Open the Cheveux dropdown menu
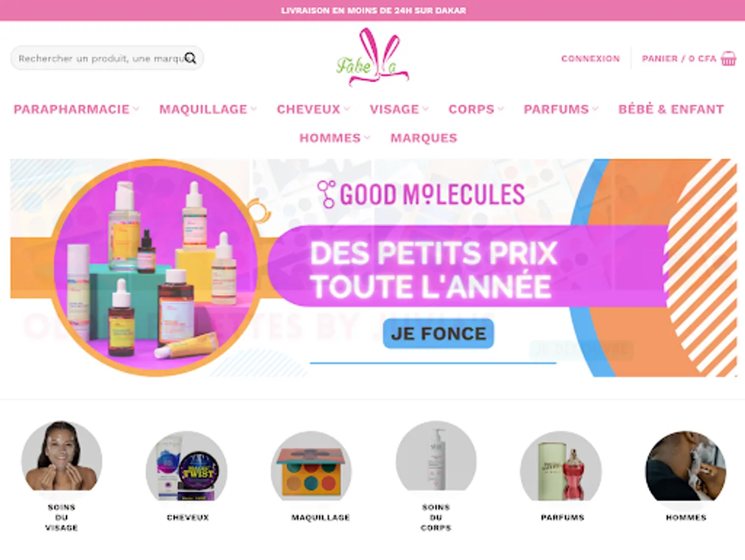The width and height of the screenshot is (745, 560). [314, 110]
